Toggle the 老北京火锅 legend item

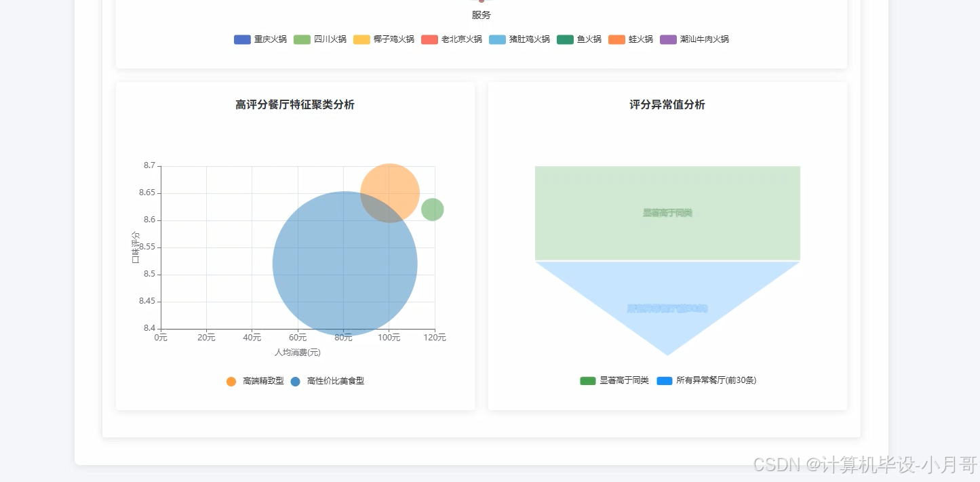pyautogui.click(x=452, y=39)
